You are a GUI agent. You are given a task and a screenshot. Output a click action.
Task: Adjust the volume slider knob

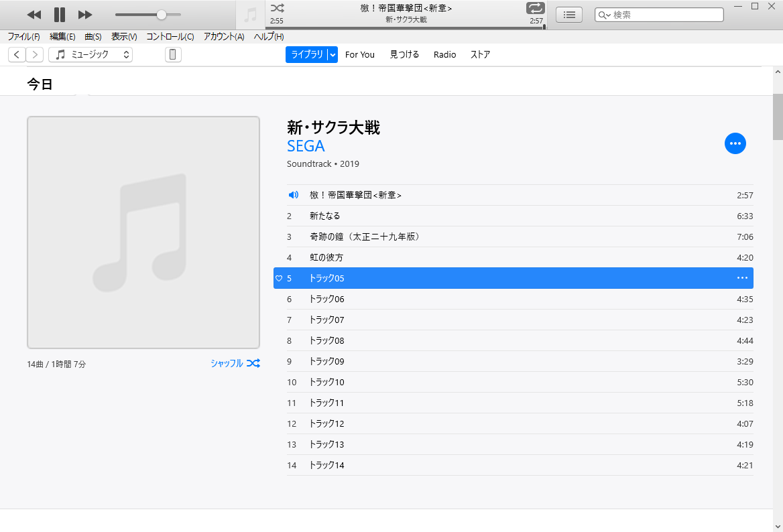162,15
